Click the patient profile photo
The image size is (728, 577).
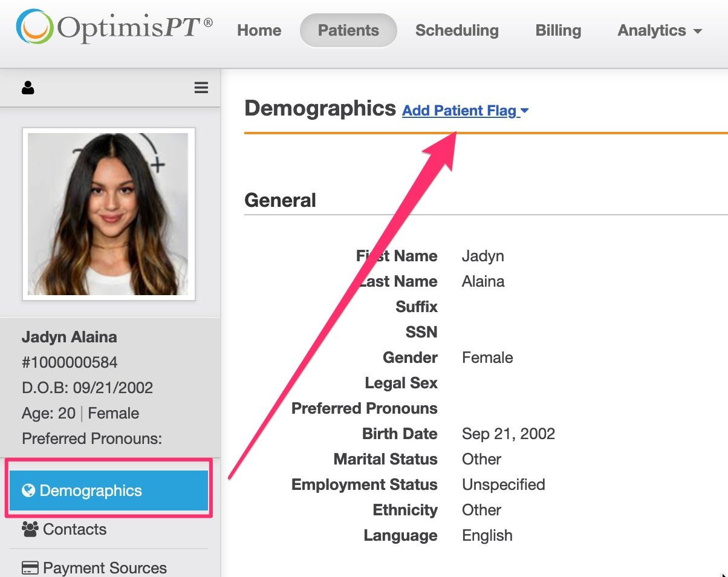pos(108,214)
